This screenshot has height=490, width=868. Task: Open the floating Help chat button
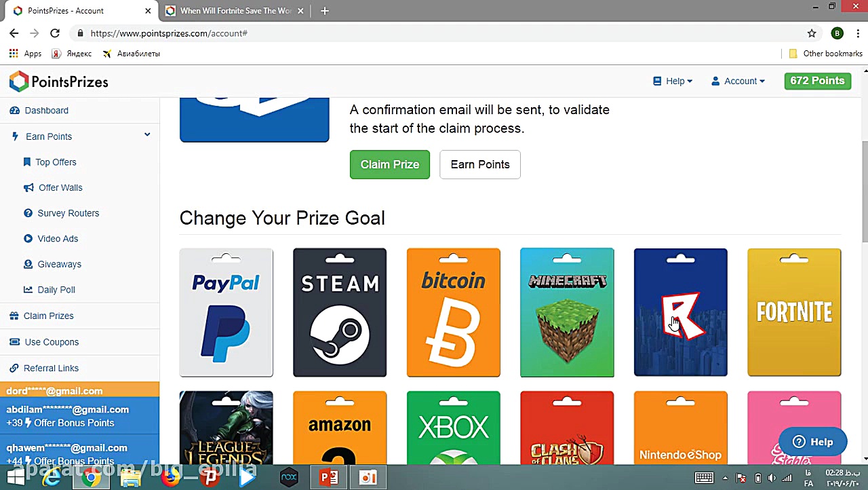point(812,442)
